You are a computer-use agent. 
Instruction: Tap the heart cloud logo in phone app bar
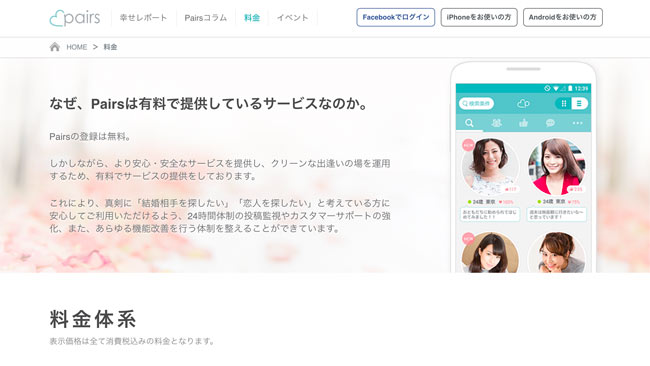[523, 103]
